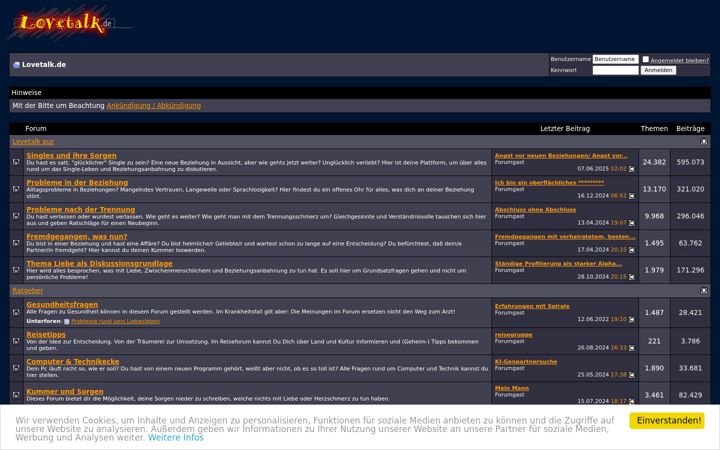Click the Hinweise header bar
The image size is (720, 450).
(x=360, y=93)
